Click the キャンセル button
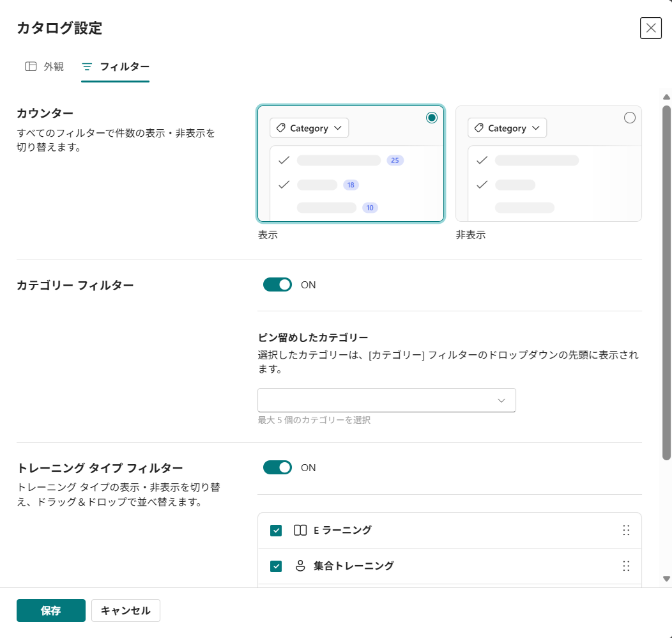This screenshot has width=672, height=638. [126, 611]
